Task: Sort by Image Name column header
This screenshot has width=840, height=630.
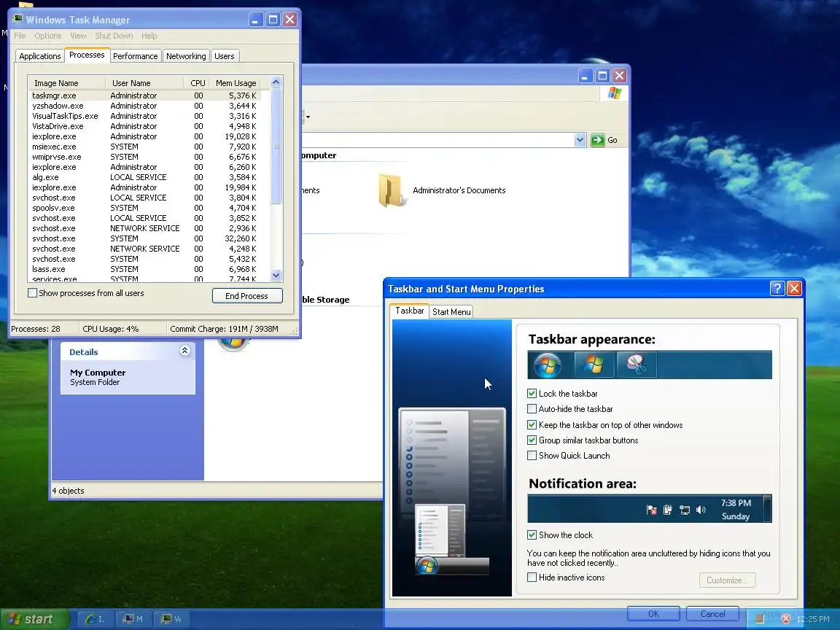Action: 67,83
